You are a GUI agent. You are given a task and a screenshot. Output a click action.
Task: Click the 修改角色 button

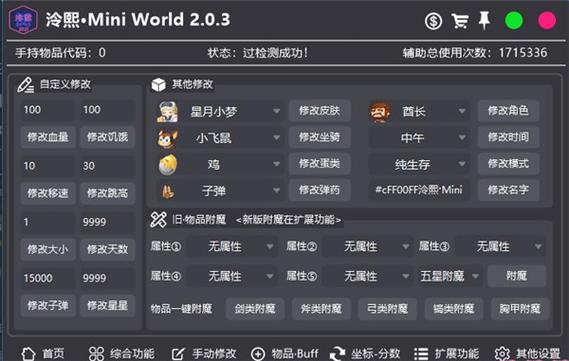click(508, 111)
